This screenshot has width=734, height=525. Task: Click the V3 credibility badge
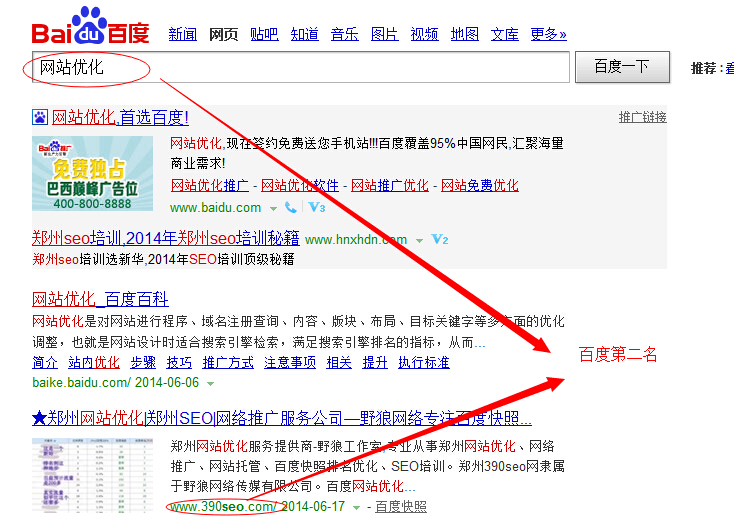point(317,208)
